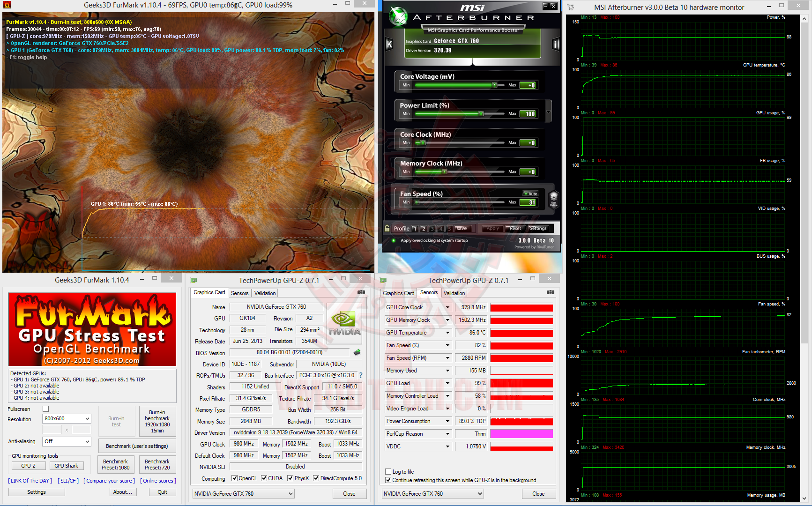Viewport: 812px width, 506px height.
Task: Click the GPU-Z Graphics Card window title icon
Action: [194, 280]
